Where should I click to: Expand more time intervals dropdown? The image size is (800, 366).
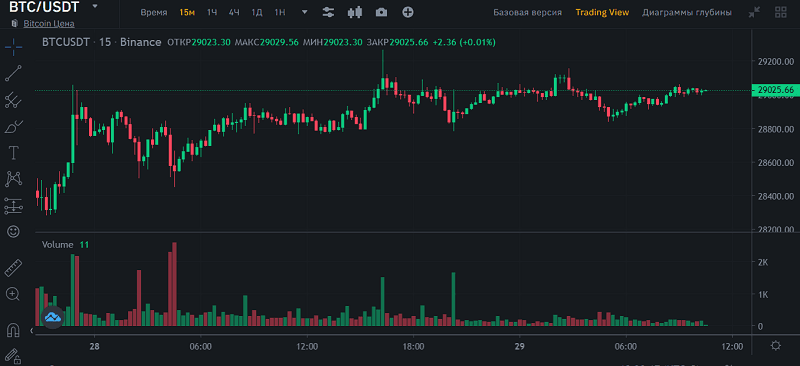[x=305, y=12]
